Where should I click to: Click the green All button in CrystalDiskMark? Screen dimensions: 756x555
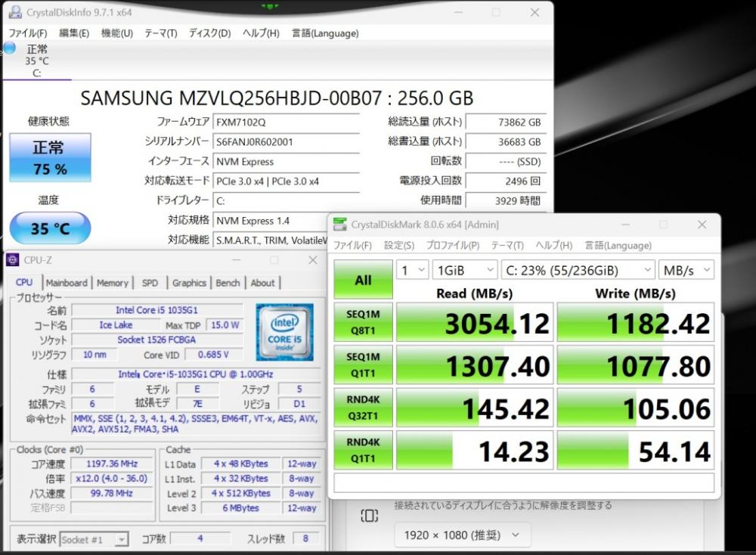click(x=363, y=280)
